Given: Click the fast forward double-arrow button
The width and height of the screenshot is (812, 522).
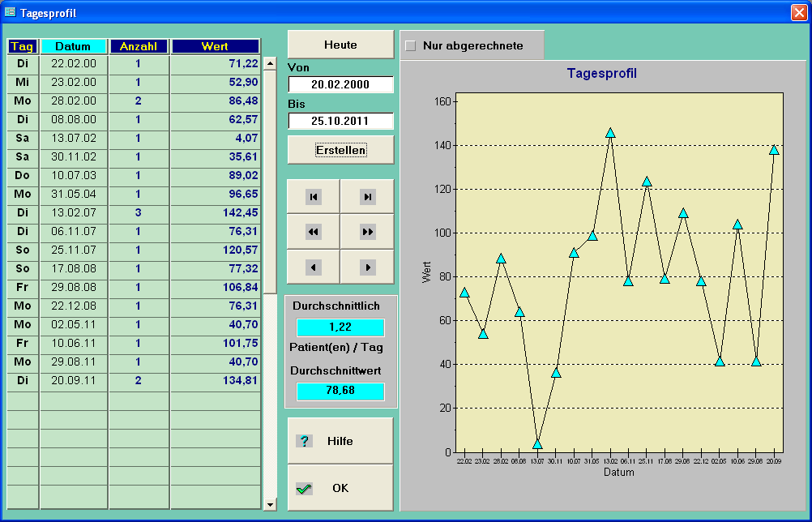Looking at the screenshot, I should (x=367, y=232).
